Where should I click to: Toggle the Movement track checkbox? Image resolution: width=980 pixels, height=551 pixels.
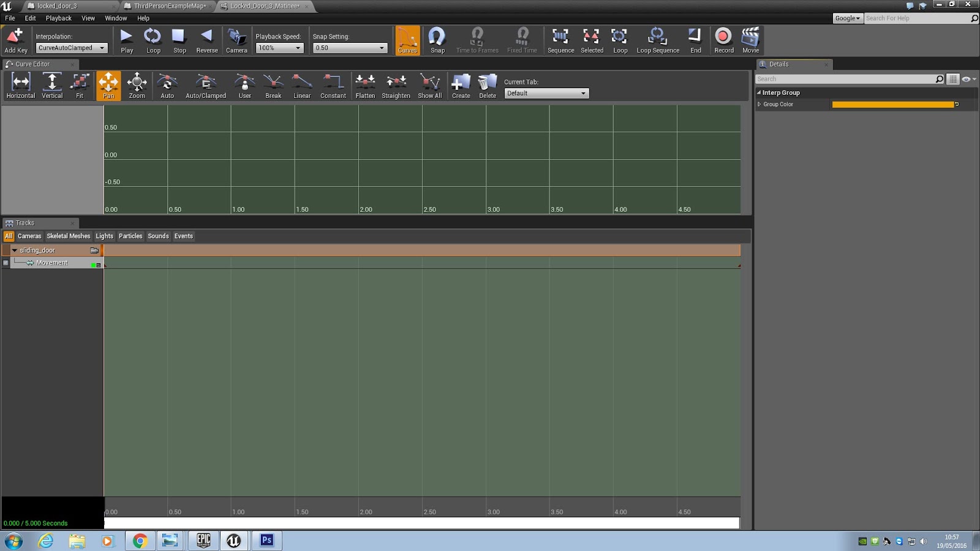[x=6, y=263]
